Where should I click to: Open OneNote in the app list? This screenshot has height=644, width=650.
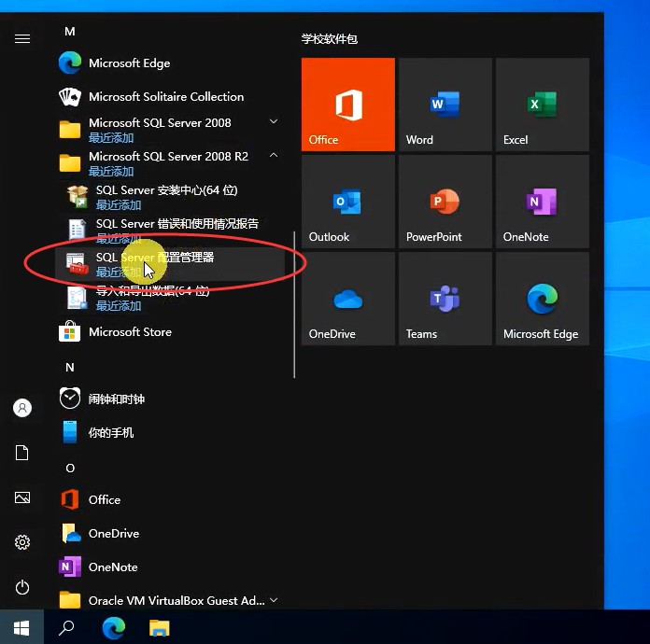tap(170, 567)
